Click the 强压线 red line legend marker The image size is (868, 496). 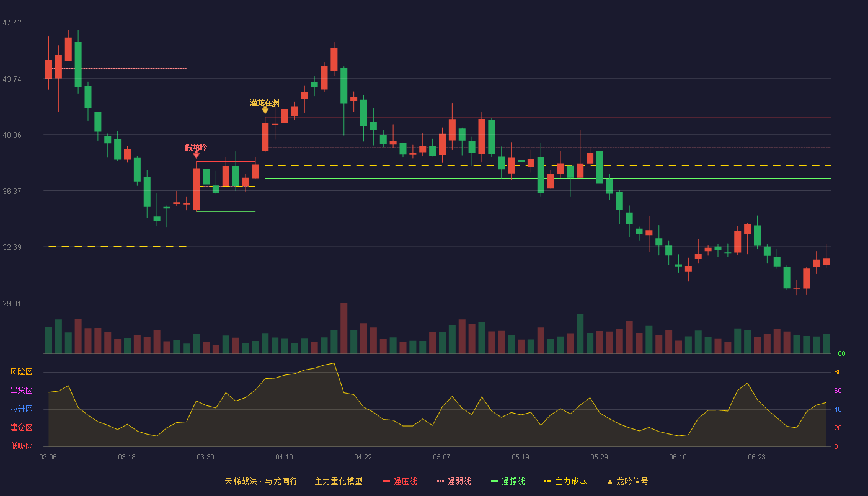pyautogui.click(x=386, y=482)
